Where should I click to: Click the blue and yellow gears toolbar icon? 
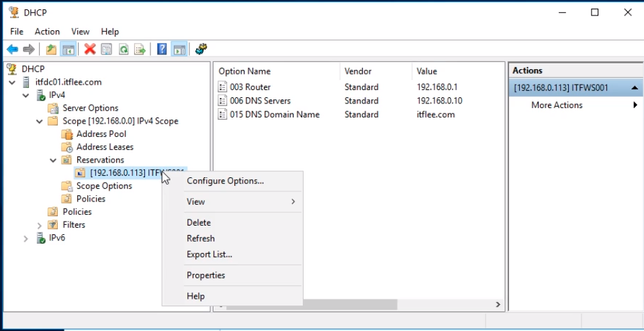point(201,50)
